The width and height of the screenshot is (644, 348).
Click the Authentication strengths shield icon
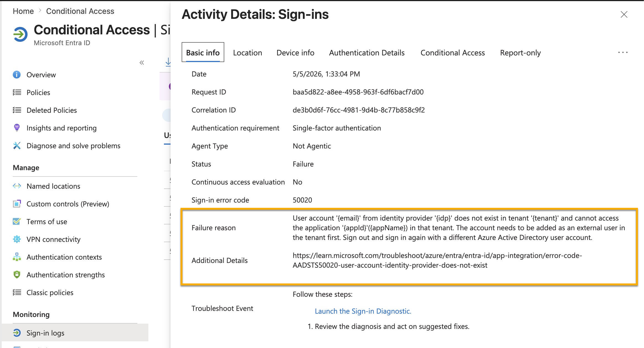[17, 275]
